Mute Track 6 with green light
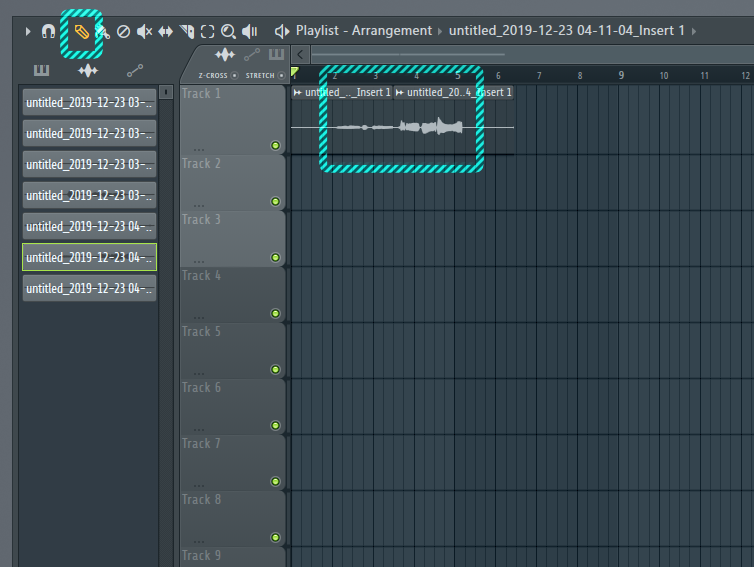The height and width of the screenshot is (567, 754). point(276,425)
